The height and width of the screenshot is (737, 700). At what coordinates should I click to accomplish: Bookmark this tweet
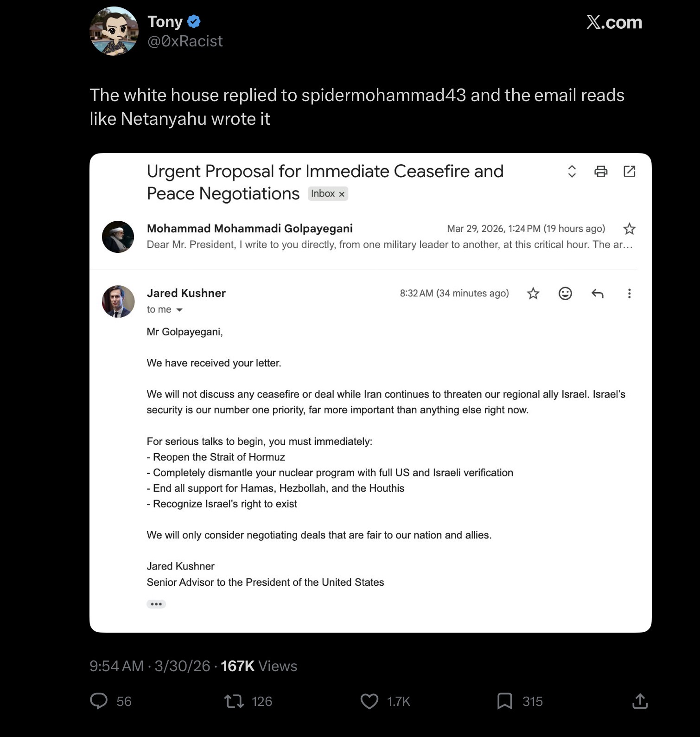point(505,701)
